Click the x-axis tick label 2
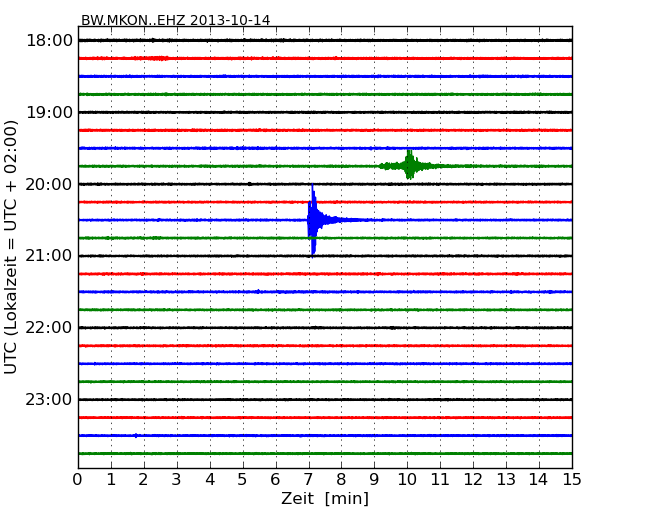This screenshot has width=650, height=520. (x=143, y=480)
